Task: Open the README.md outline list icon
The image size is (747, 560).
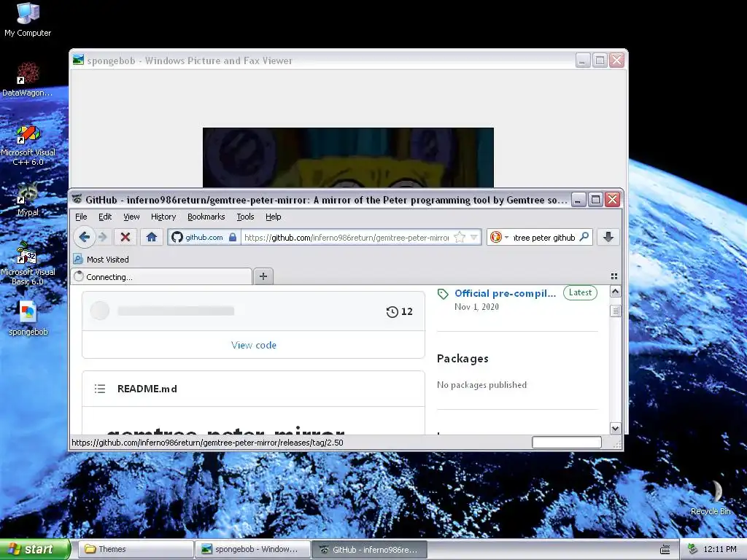Action: 99,389
